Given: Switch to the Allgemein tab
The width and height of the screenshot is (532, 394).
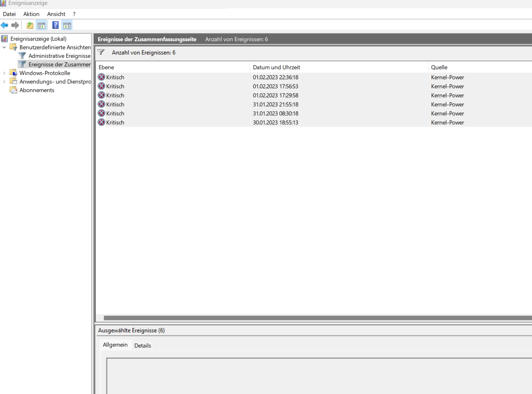Looking at the screenshot, I should pos(115,345).
